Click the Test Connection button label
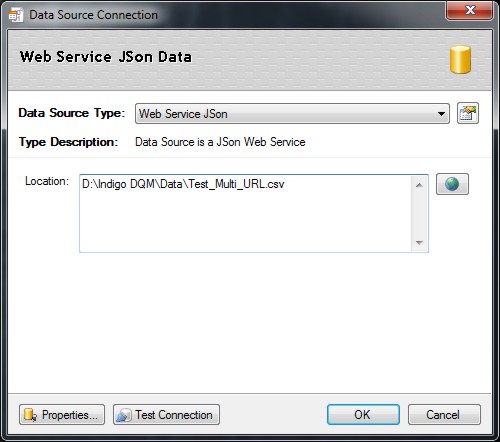The height and width of the screenshot is (442, 500). click(x=174, y=415)
